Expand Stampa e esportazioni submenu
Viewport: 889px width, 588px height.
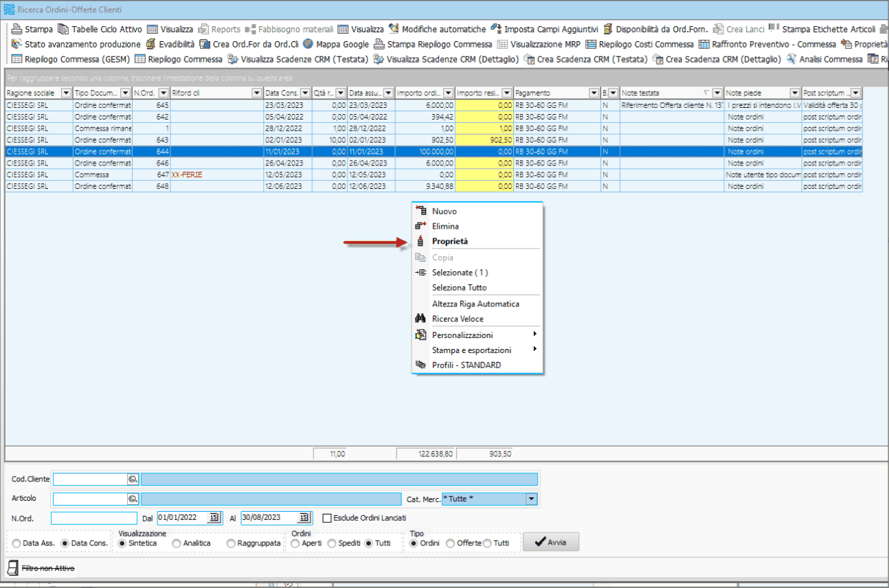click(477, 350)
